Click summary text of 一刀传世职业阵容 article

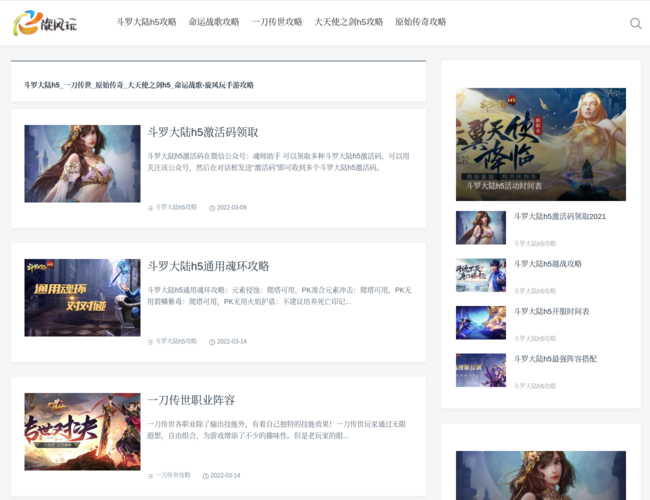point(276,430)
